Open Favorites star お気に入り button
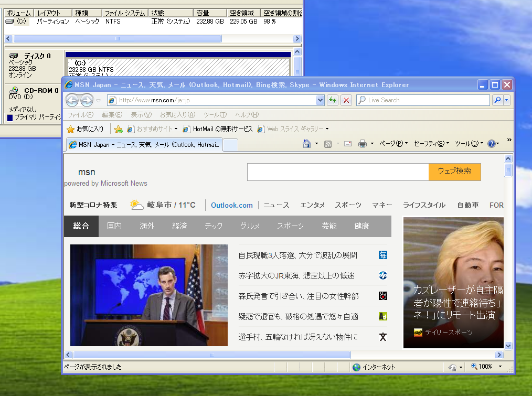 (x=85, y=129)
